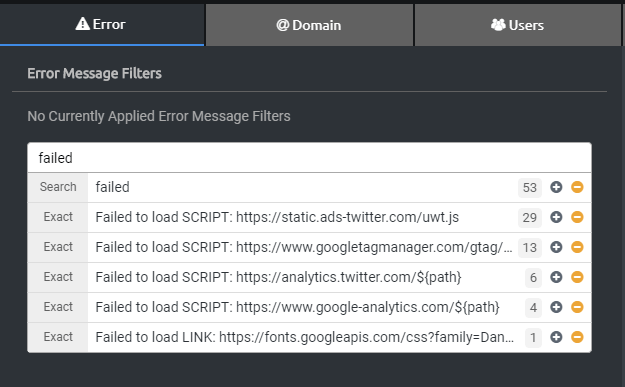Click the 'Error Message Filters' heading
The width and height of the screenshot is (625, 387).
94,73
